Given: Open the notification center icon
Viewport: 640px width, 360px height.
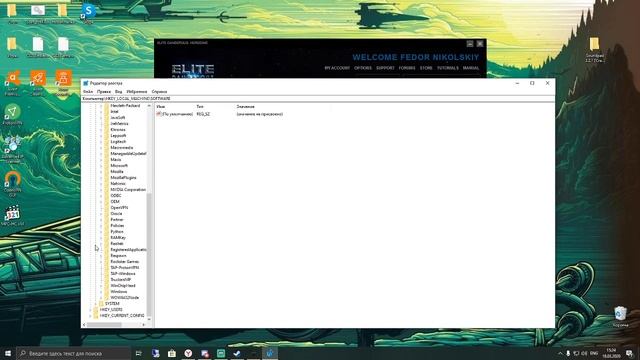Looking at the screenshot, I should (629, 353).
